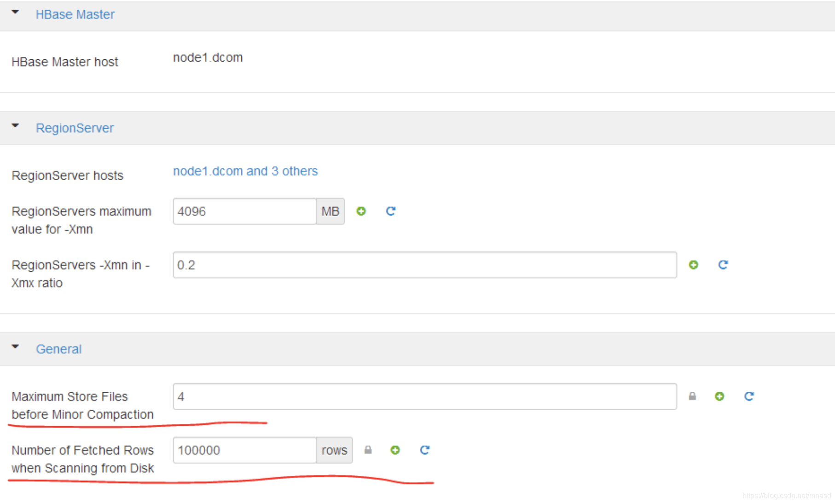Click the Fetched Rows field showing 100000
The image size is (835, 504).
click(x=244, y=450)
